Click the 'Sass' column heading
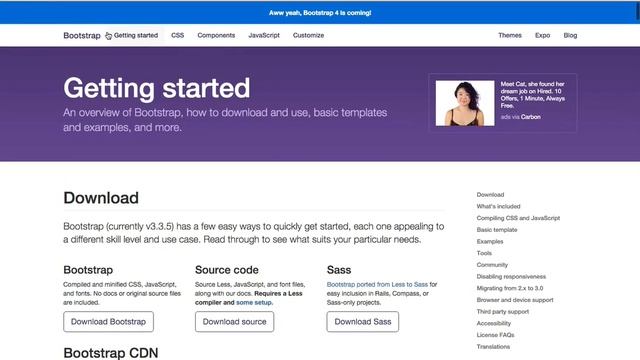Viewport: 640px width, 360px height. pyautogui.click(x=339, y=270)
